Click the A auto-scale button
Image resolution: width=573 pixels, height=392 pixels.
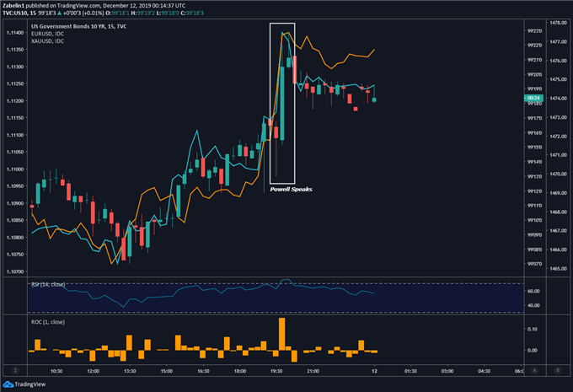tap(534, 371)
